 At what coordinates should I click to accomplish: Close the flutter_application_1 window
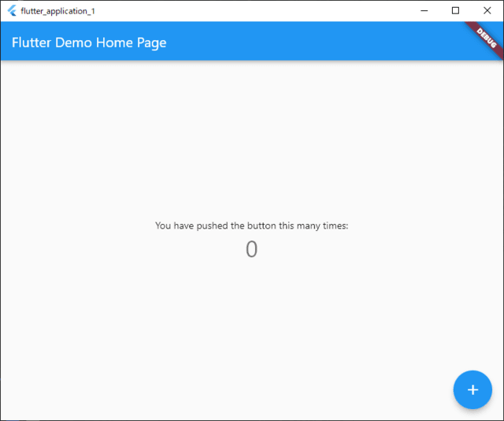click(487, 11)
